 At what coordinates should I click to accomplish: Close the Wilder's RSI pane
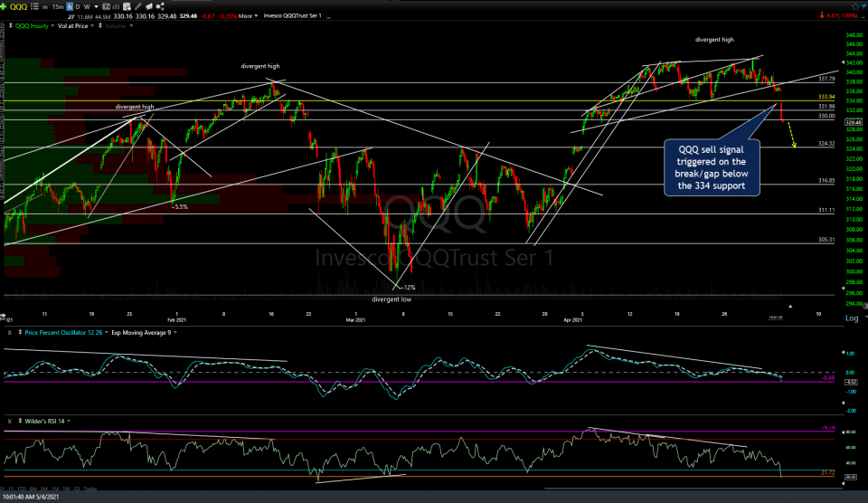(x=9, y=421)
